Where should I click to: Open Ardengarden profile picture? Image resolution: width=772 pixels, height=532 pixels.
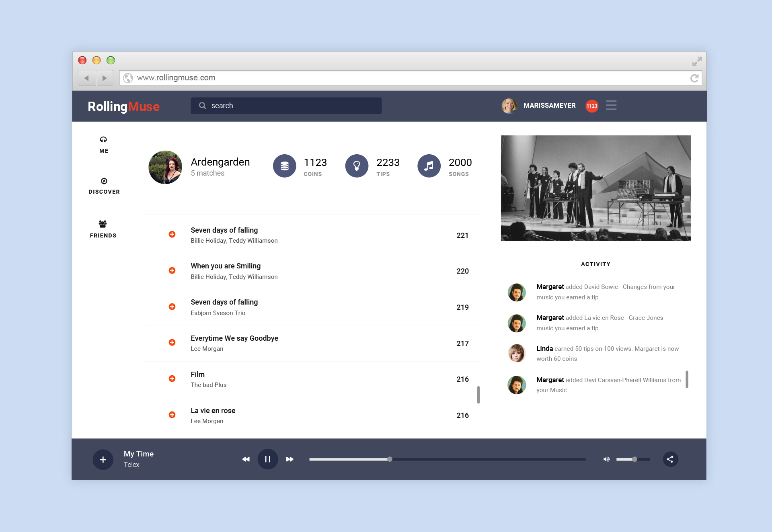(x=165, y=167)
